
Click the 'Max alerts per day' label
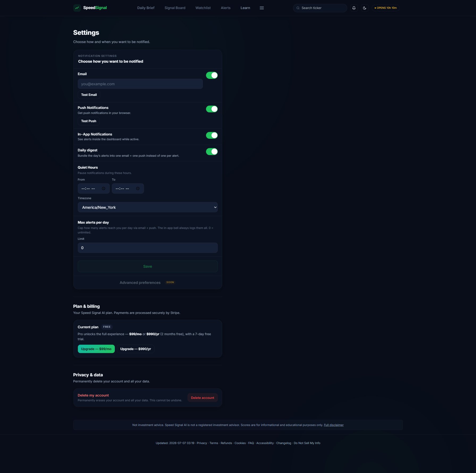(93, 223)
